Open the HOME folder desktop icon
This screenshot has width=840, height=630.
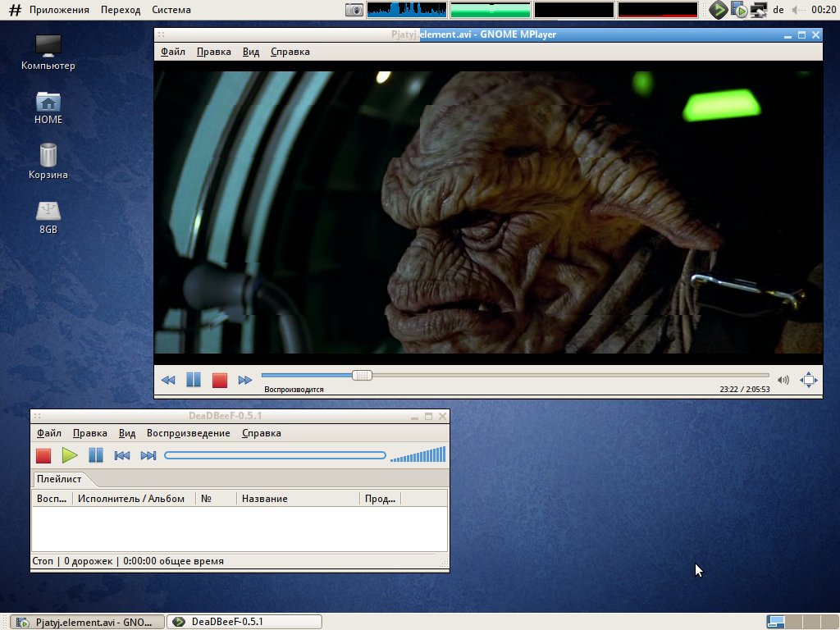pyautogui.click(x=48, y=109)
